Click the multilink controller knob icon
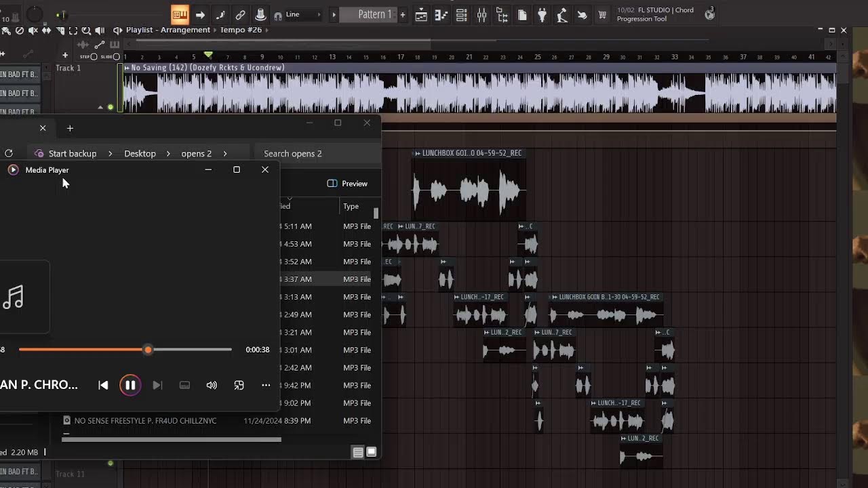 (260, 14)
